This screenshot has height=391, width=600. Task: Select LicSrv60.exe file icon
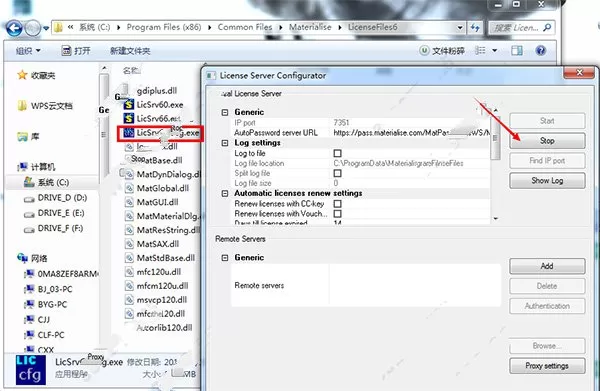[129, 104]
